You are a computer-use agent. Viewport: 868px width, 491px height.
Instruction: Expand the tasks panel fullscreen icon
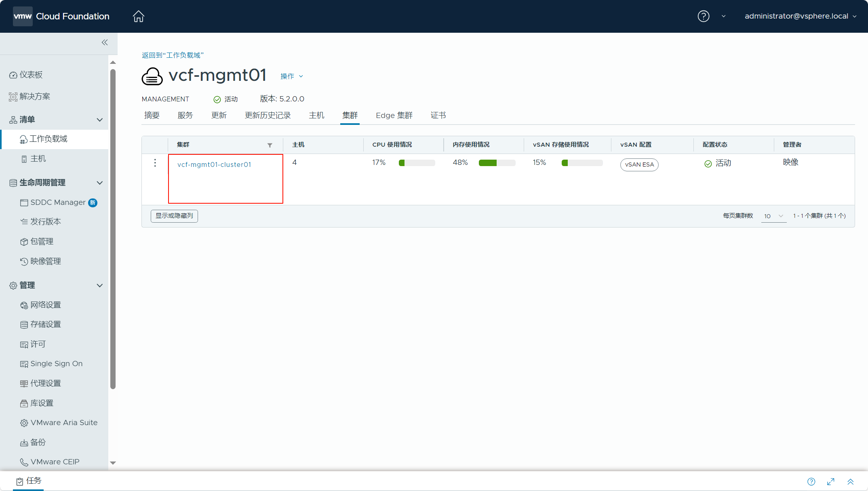point(831,481)
